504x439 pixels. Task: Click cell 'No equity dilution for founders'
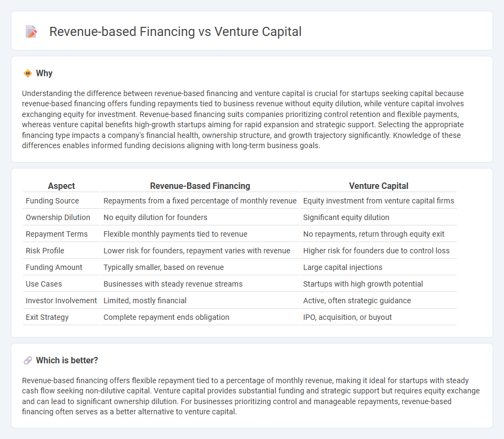[x=200, y=217]
